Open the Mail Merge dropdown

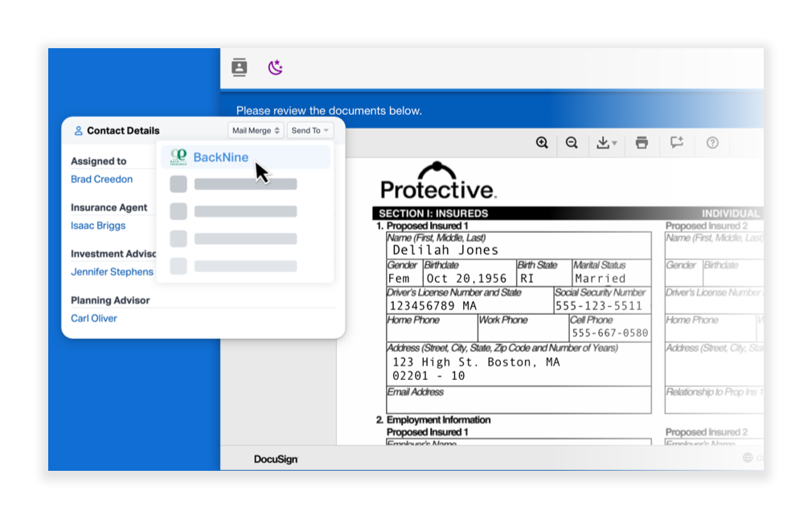[256, 130]
